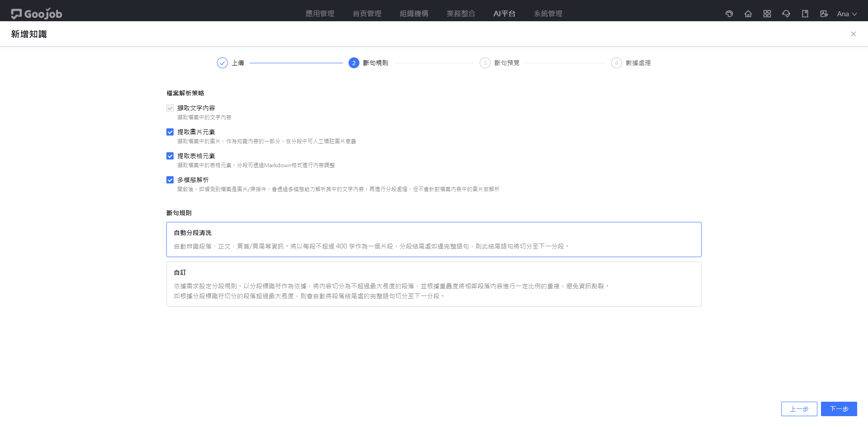Image resolution: width=868 pixels, height=427 pixels.
Task: Open the Ana user dropdown
Action: point(847,14)
